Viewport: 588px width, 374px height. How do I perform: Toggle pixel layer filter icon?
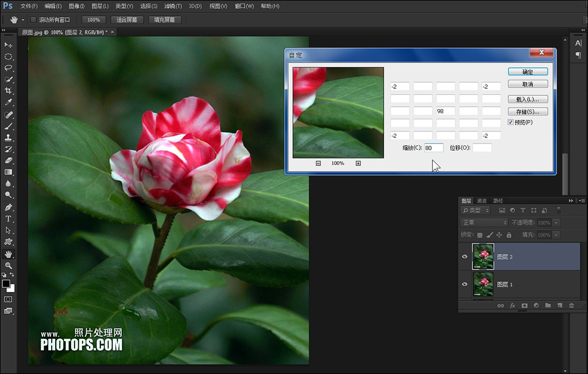[x=502, y=211]
